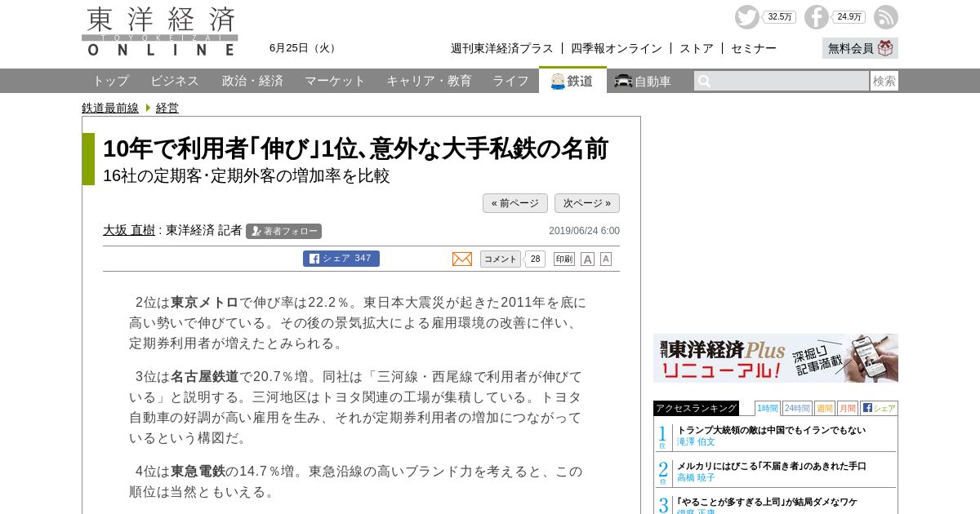Open the RSS feed icon

(x=886, y=17)
